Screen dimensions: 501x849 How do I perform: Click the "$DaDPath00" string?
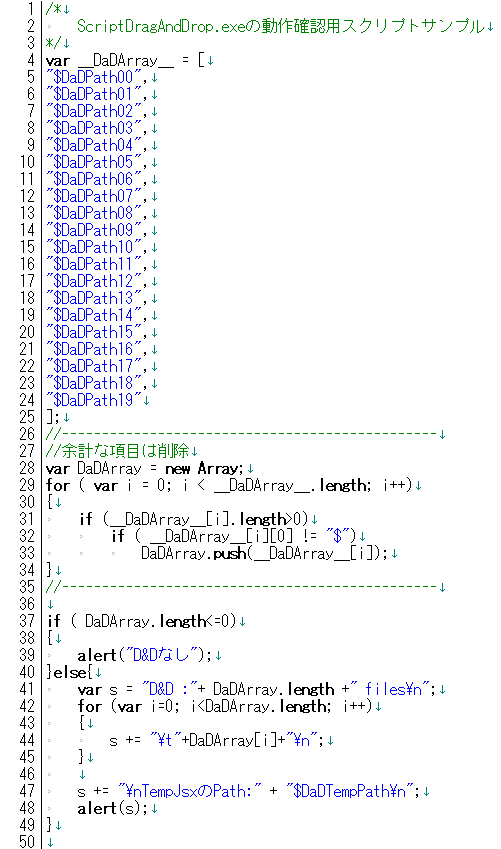click(x=94, y=77)
